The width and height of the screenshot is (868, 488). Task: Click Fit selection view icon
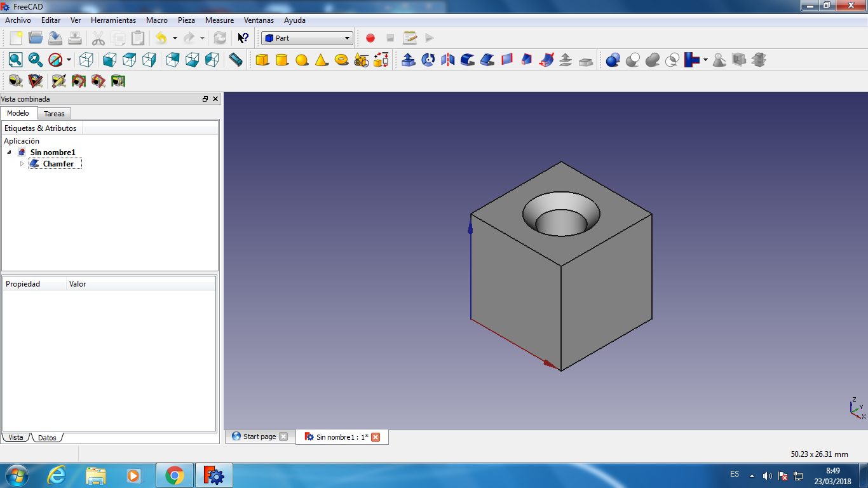(36, 60)
